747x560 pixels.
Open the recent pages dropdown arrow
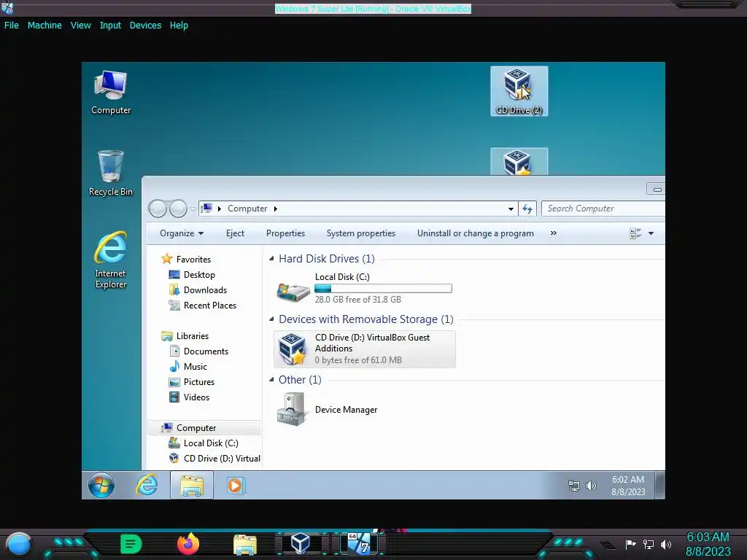point(193,209)
